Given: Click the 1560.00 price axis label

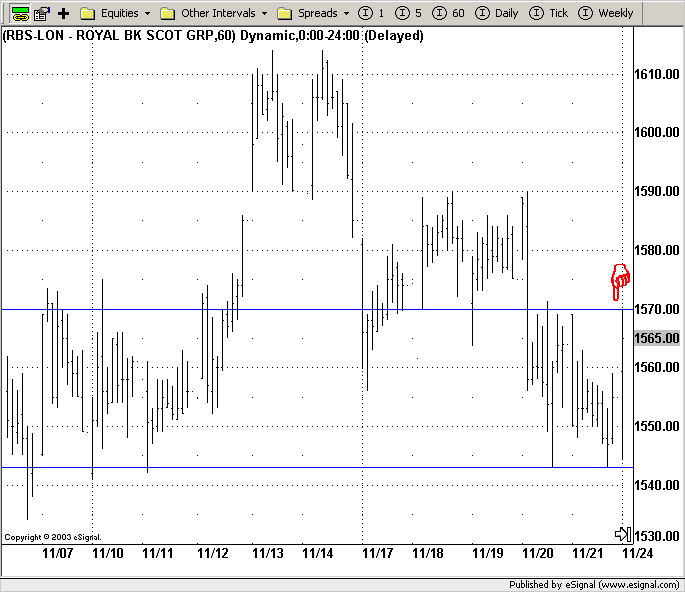Looking at the screenshot, I should pos(657,367).
